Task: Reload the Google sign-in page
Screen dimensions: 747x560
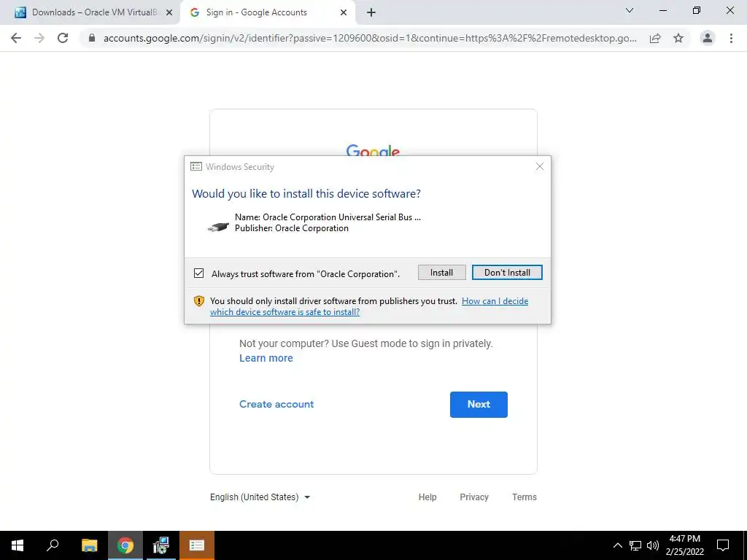Action: coord(63,38)
